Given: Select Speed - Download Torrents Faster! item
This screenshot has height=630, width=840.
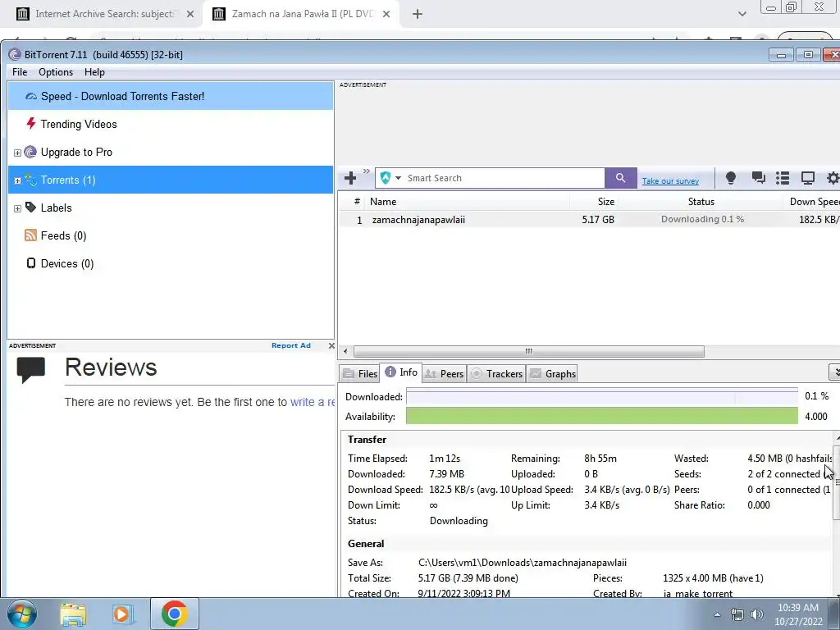Looking at the screenshot, I should coord(171,97).
